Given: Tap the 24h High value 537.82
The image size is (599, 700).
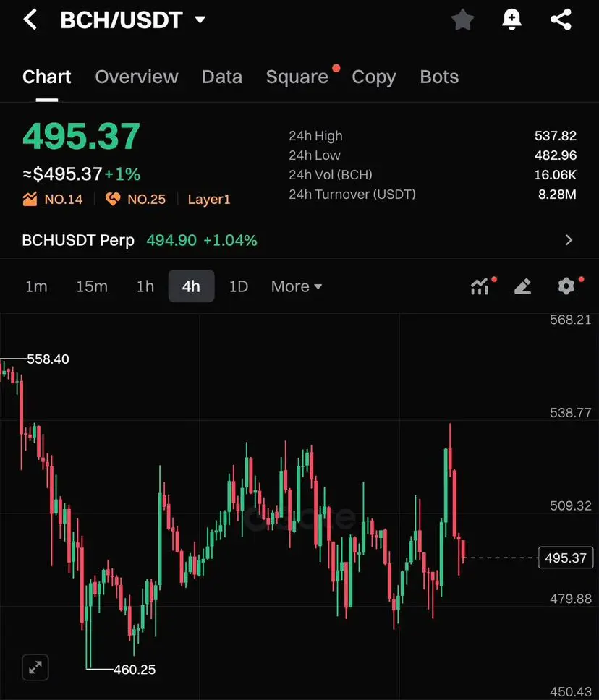Looking at the screenshot, I should click(x=555, y=135).
